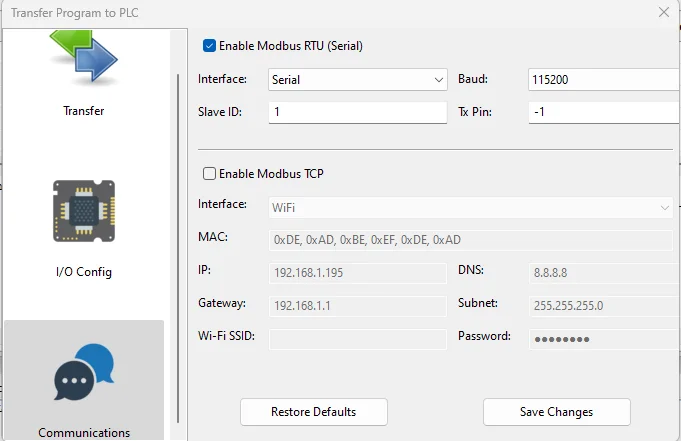Click the Gateway field 192.168.1.1

pos(358,306)
